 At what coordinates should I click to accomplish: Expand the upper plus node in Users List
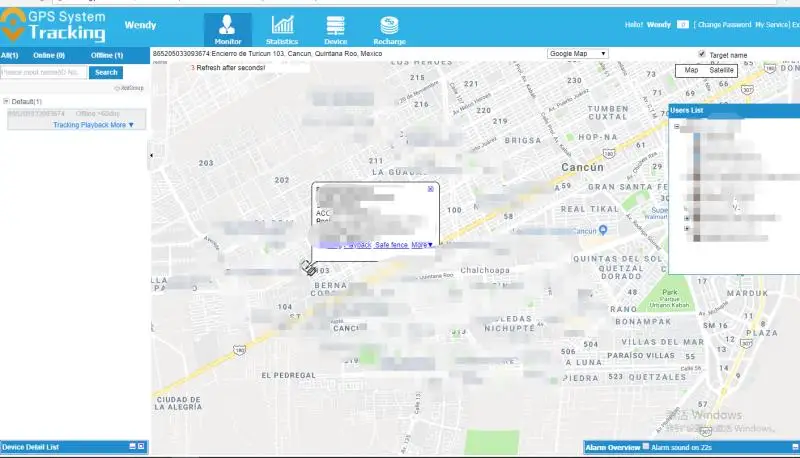click(x=687, y=218)
